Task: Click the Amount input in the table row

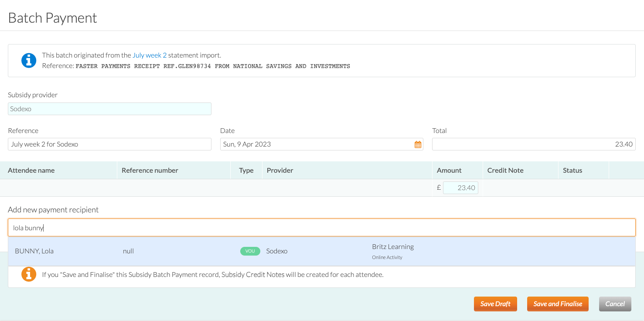Action: (x=460, y=188)
